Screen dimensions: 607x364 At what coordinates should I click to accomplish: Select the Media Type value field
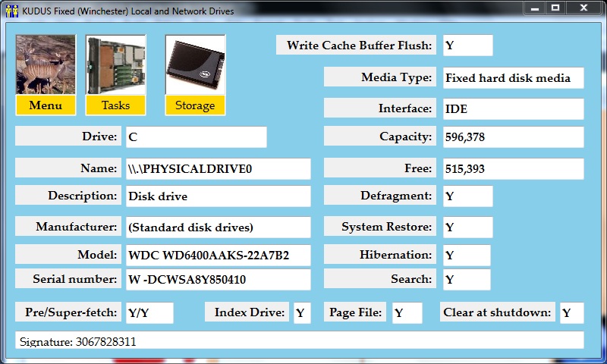point(513,77)
